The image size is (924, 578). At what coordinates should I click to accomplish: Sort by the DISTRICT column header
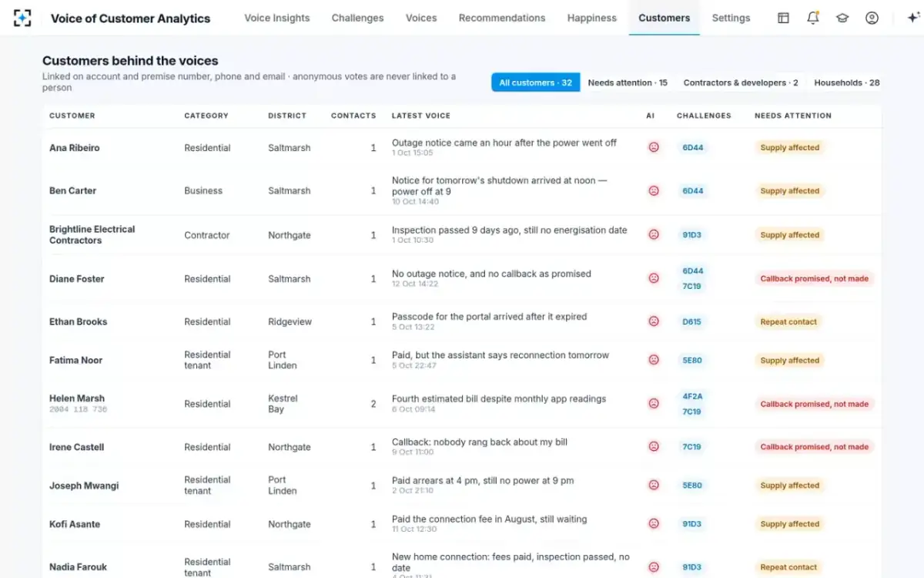pos(287,116)
